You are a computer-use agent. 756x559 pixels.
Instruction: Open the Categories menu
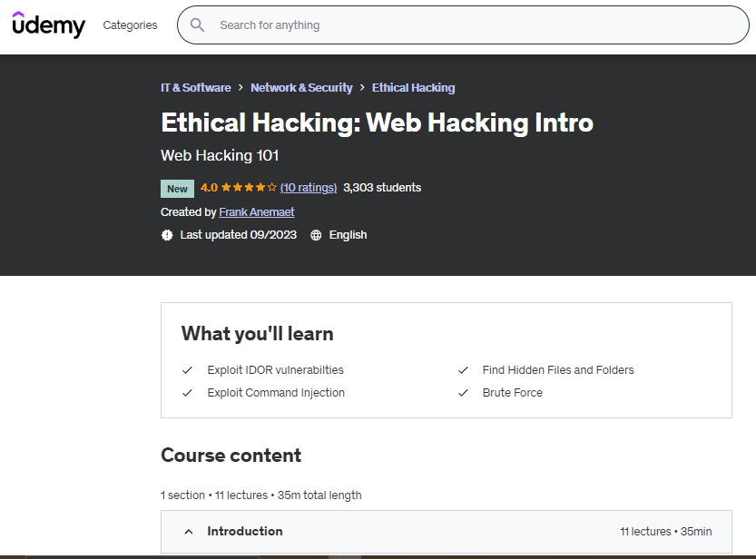point(130,25)
